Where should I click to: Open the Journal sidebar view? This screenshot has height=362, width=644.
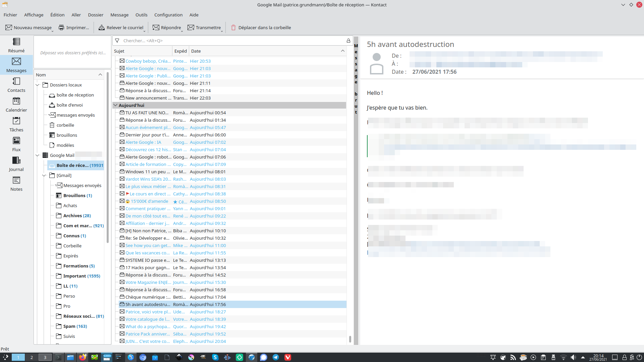click(x=16, y=164)
